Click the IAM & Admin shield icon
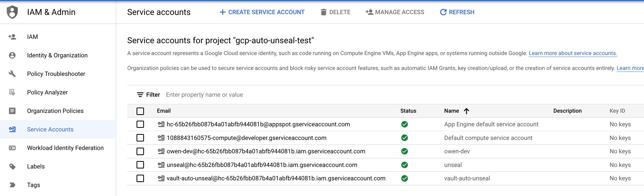 [12, 12]
